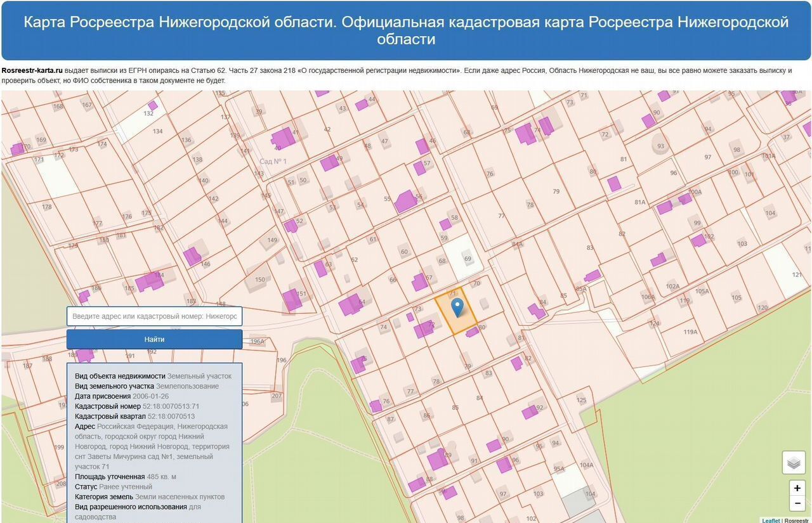Select parcel 149 on the map
The image size is (812, 523).
coord(272,240)
